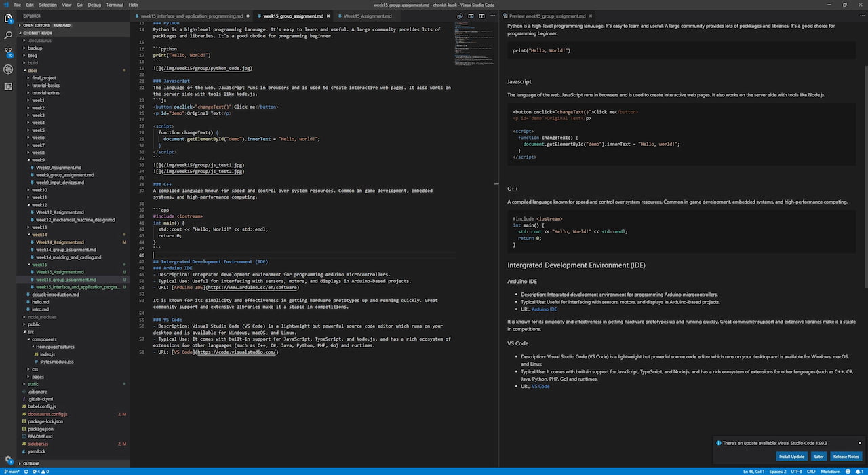Expand the backup folder
868x475 pixels.
35,48
